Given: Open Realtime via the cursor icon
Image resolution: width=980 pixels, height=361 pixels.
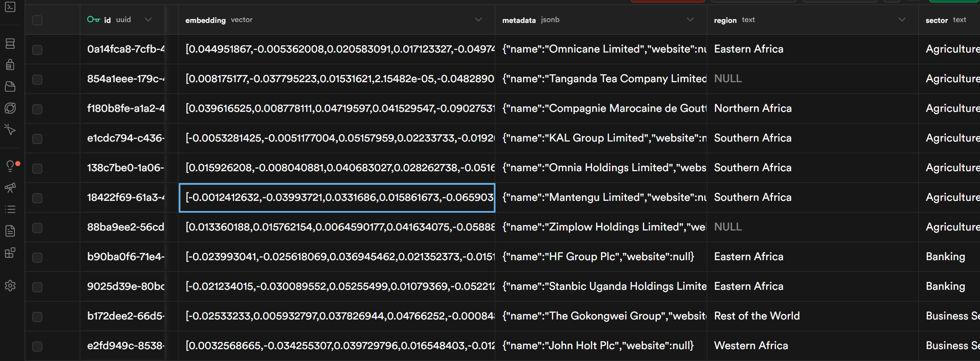Looking at the screenshot, I should [x=10, y=130].
